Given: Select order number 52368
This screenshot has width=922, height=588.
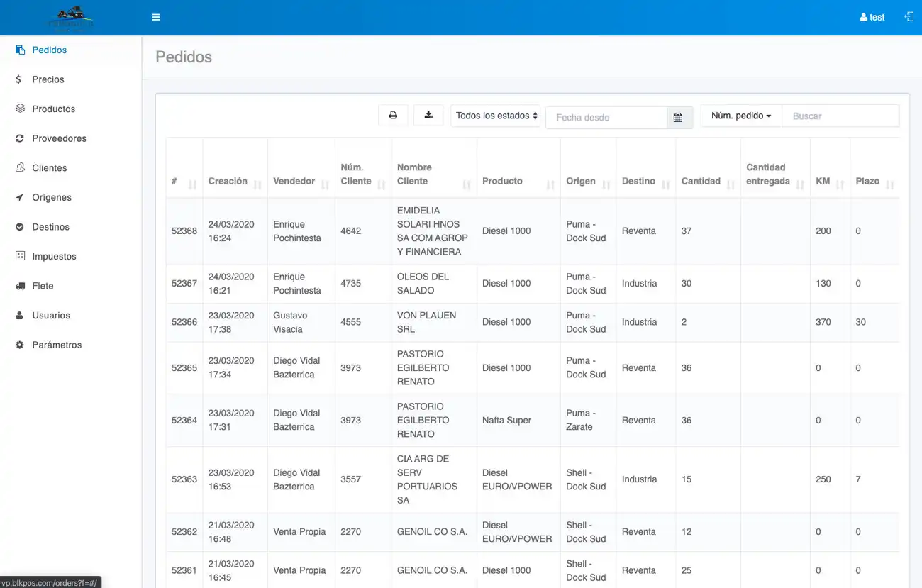Looking at the screenshot, I should pyautogui.click(x=184, y=231).
